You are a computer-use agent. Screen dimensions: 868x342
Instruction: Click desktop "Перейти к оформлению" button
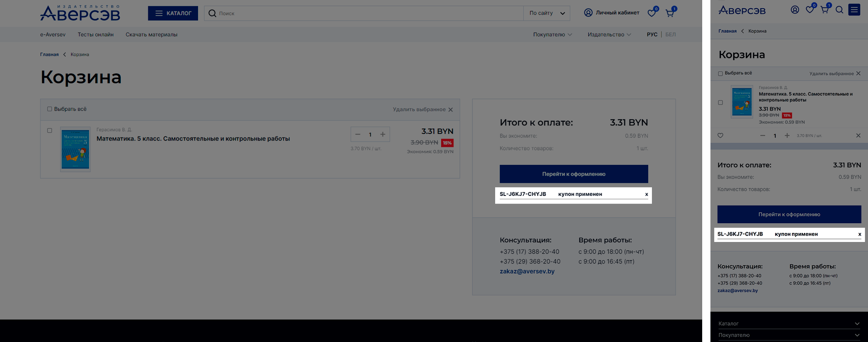[573, 174]
